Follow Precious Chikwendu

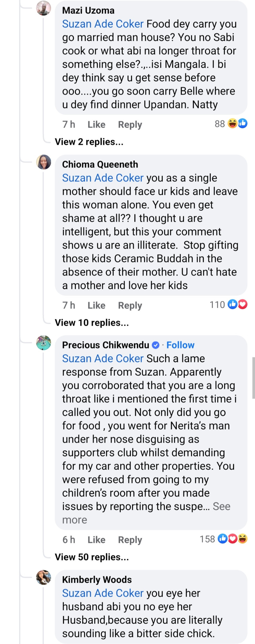point(180,345)
